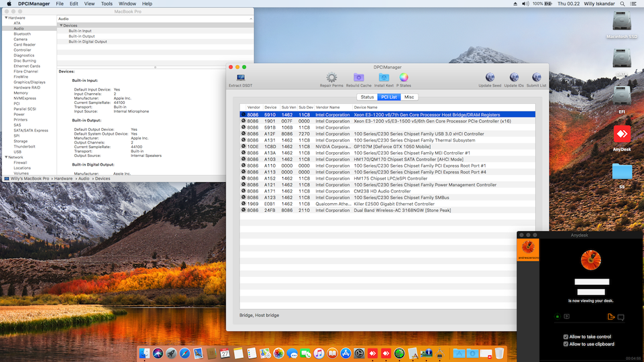Click the Submit List globe icon

coord(536,78)
